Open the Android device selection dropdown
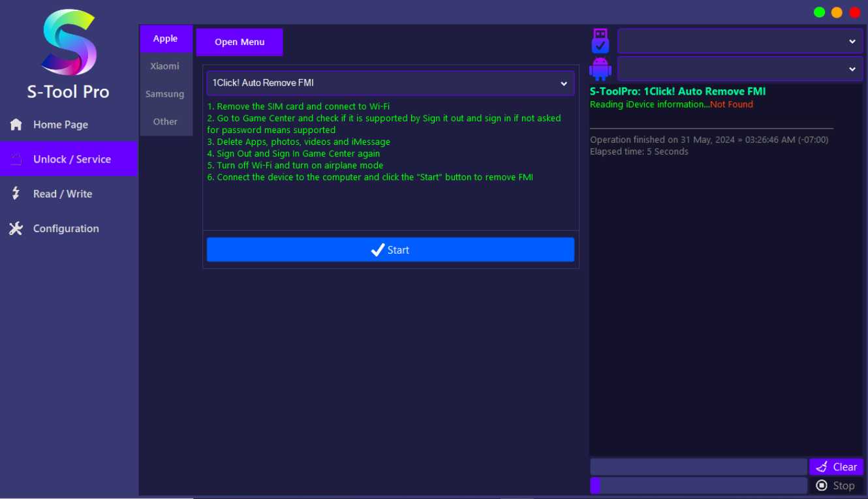 tap(740, 68)
